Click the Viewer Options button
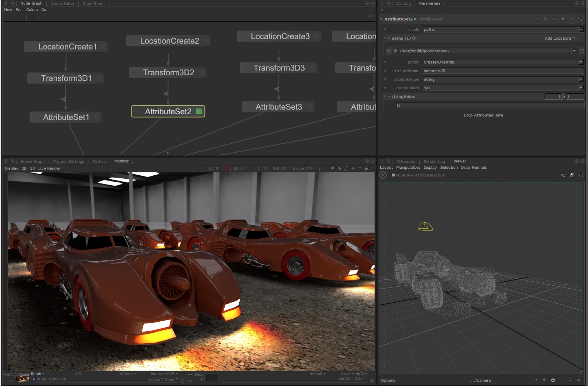588x386 pixels. (388, 380)
